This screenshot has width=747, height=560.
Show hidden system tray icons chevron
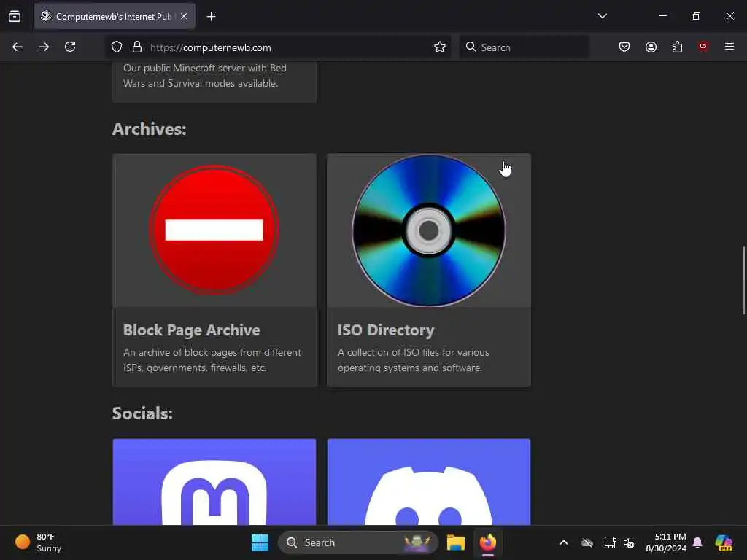point(564,542)
